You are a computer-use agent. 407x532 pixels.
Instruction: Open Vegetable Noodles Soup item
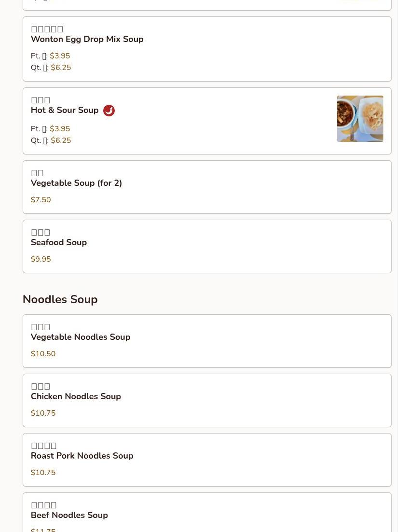pos(207,341)
